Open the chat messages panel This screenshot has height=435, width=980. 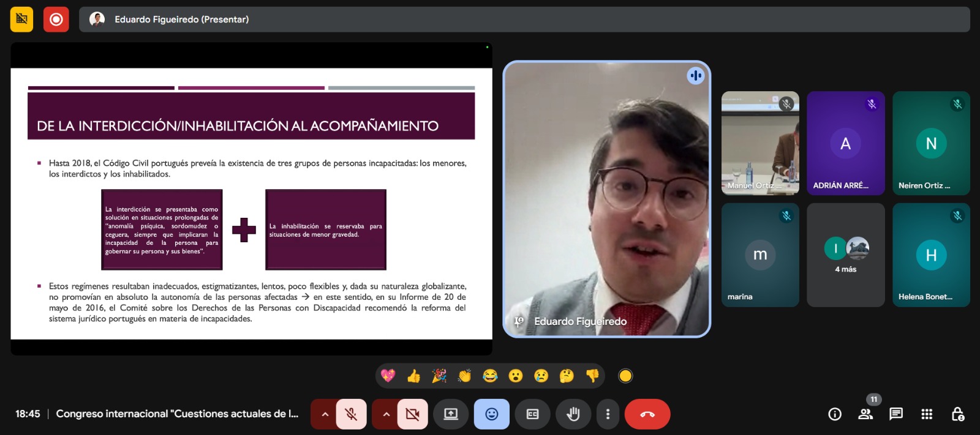[895, 414]
